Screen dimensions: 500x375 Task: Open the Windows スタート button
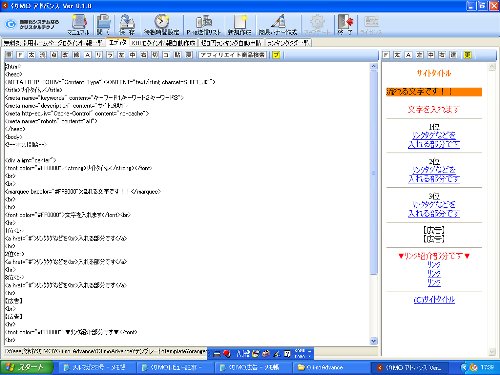pos(26,367)
